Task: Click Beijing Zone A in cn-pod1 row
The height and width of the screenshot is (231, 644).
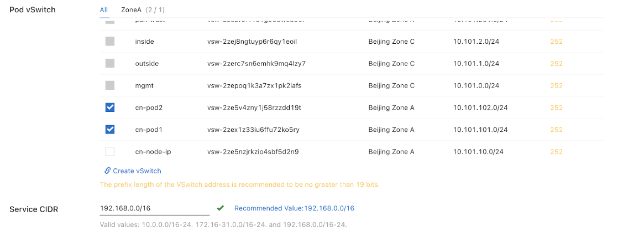Action: 391,130
